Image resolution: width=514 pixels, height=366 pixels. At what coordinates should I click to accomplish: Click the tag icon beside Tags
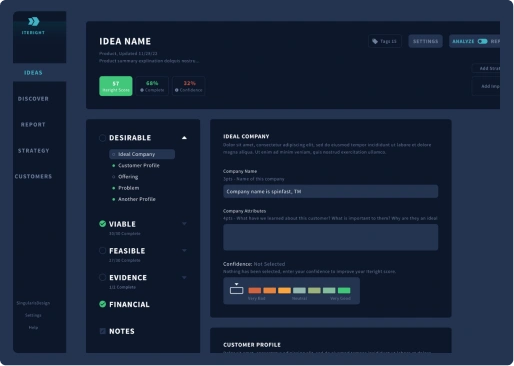pyautogui.click(x=375, y=41)
